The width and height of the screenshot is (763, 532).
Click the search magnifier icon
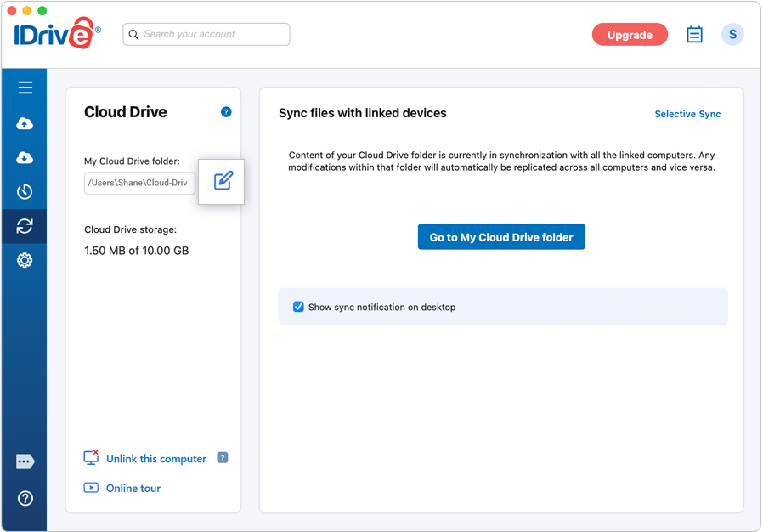click(x=133, y=35)
